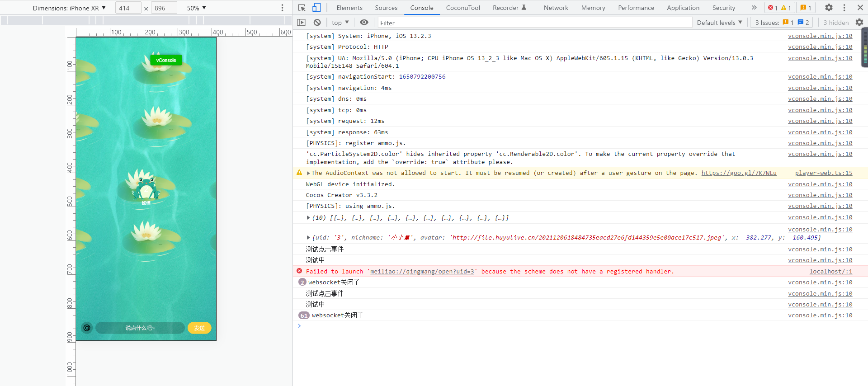Create a live expression with the eye icon
Image resolution: width=868 pixels, height=386 pixels.
click(364, 23)
